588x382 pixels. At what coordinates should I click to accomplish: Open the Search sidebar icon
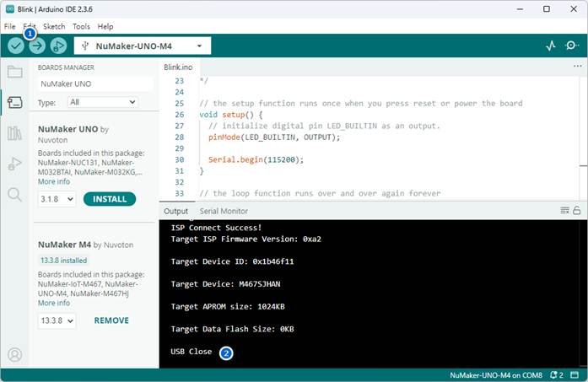click(x=14, y=195)
